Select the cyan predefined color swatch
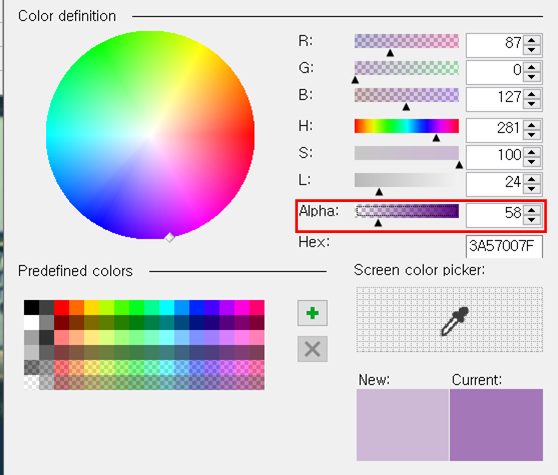 (167, 307)
